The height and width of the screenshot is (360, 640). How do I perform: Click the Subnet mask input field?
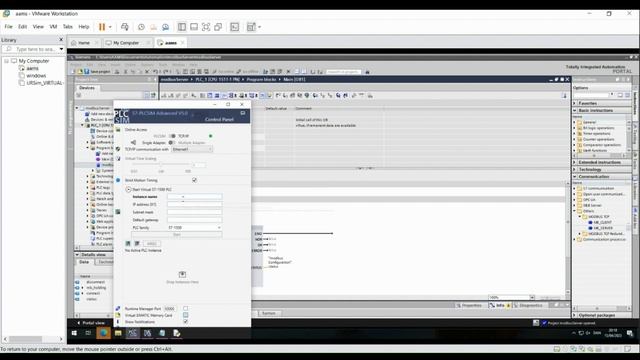194,212
